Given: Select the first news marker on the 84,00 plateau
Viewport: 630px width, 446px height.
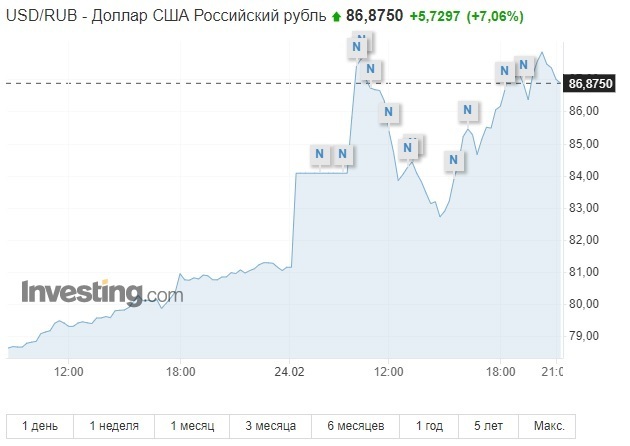Looking at the screenshot, I should [319, 154].
